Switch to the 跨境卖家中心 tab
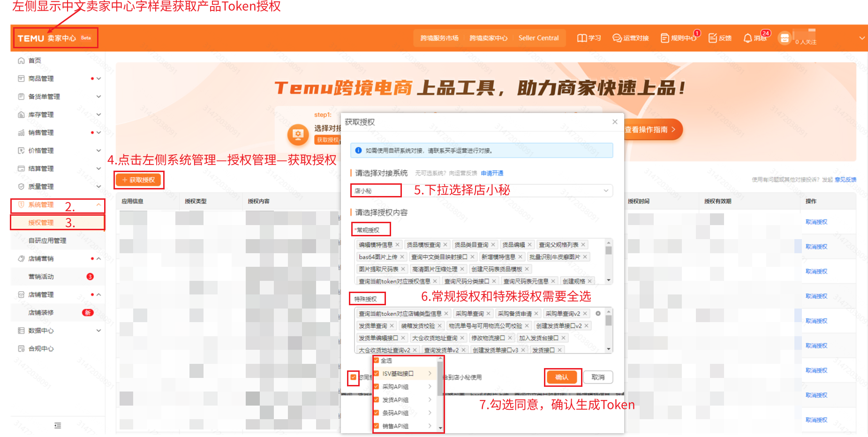Screen dimensions: 868x437 coord(489,38)
